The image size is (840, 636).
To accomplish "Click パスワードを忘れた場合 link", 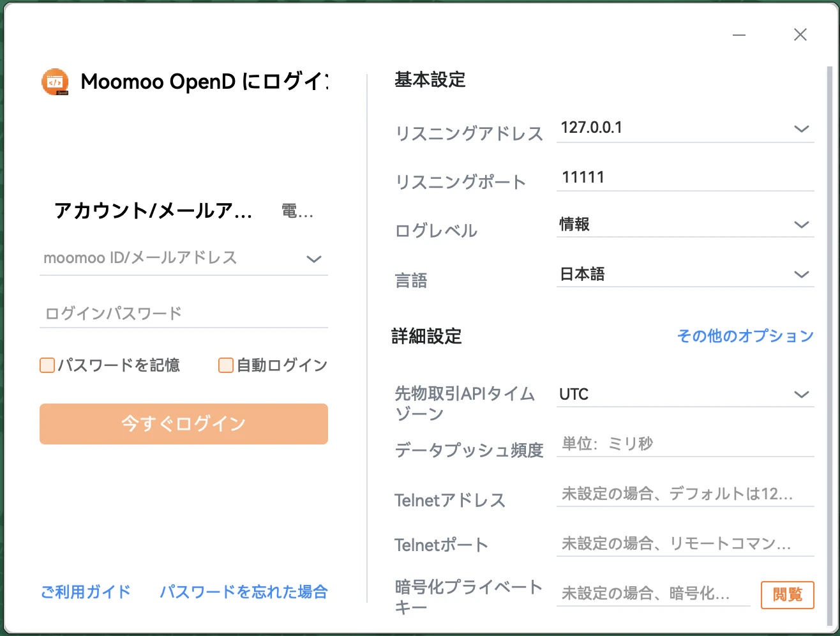I will point(244,592).
